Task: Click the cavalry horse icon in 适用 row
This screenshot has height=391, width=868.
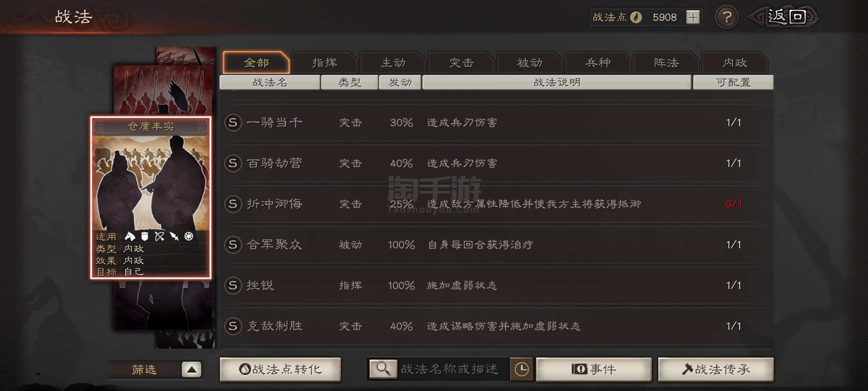Action: [x=129, y=236]
